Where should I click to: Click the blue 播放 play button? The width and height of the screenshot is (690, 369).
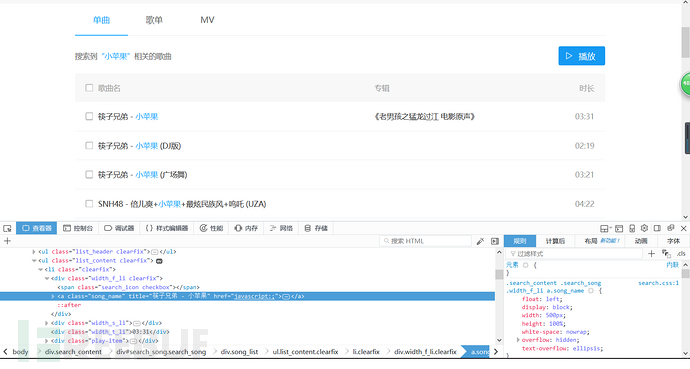[582, 56]
